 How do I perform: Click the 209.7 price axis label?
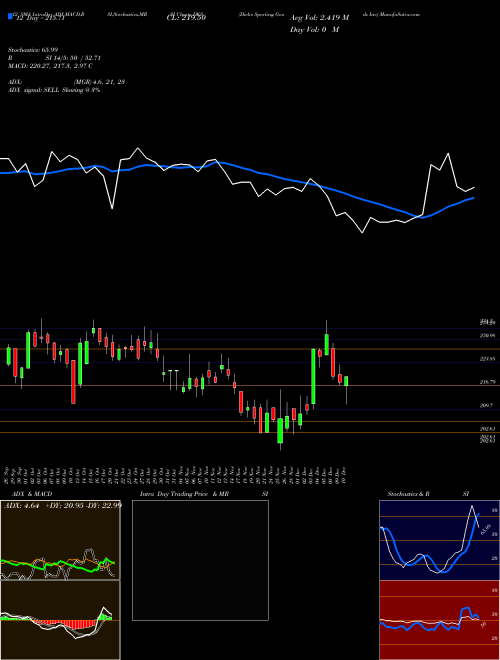[487, 406]
